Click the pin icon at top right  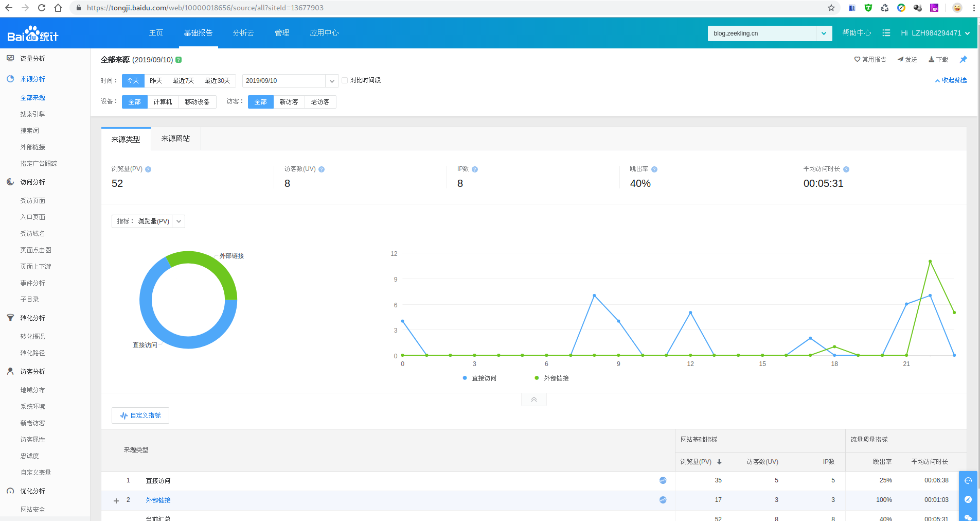963,60
